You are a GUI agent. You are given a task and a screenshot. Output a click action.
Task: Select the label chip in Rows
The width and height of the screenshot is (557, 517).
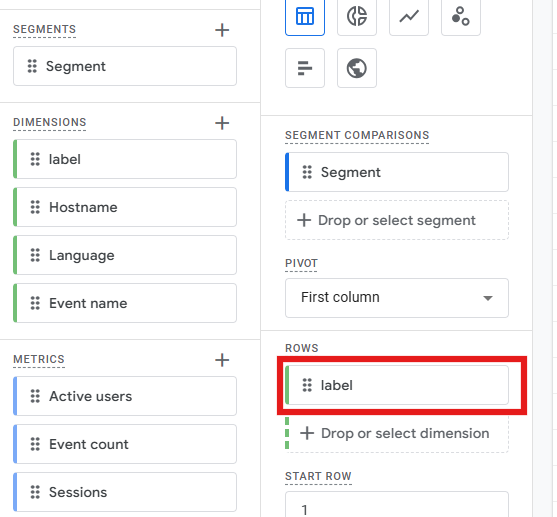(397, 385)
